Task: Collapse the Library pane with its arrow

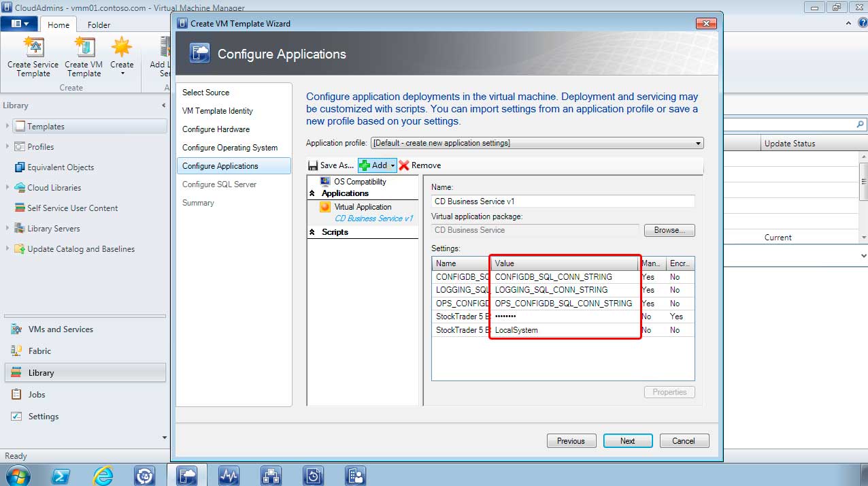Action: pos(163,106)
